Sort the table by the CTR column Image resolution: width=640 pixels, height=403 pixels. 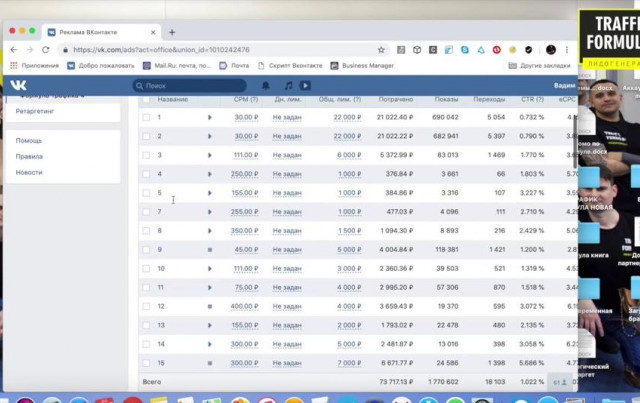(531, 100)
